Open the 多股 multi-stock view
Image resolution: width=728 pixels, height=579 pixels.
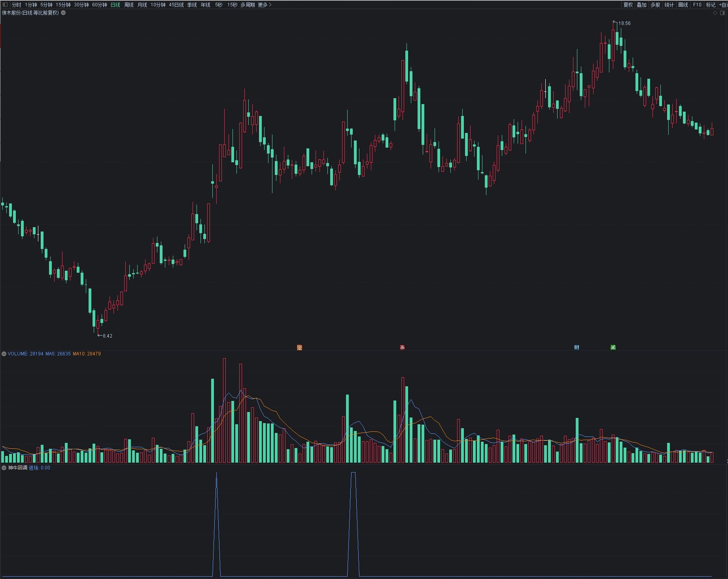tap(655, 5)
